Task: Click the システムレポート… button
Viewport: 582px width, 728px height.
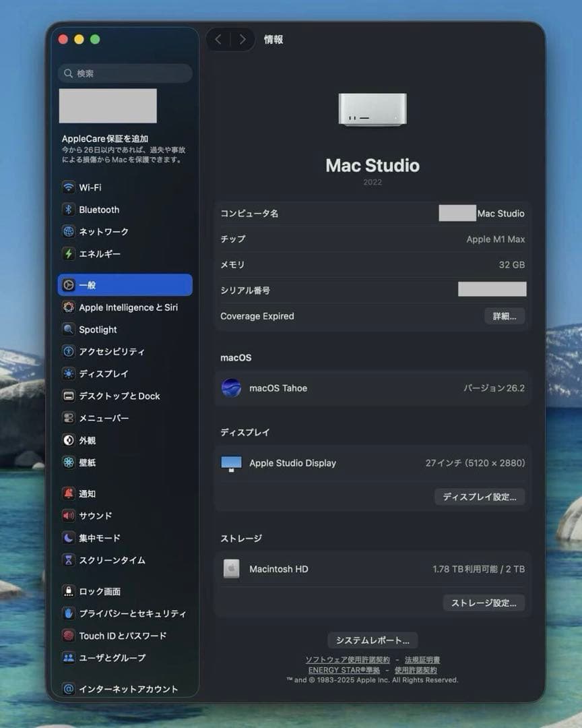Action: click(373, 640)
